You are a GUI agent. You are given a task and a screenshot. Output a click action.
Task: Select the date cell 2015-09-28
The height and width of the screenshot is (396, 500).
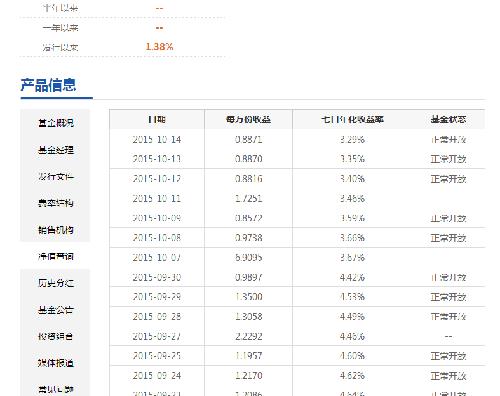(x=157, y=316)
